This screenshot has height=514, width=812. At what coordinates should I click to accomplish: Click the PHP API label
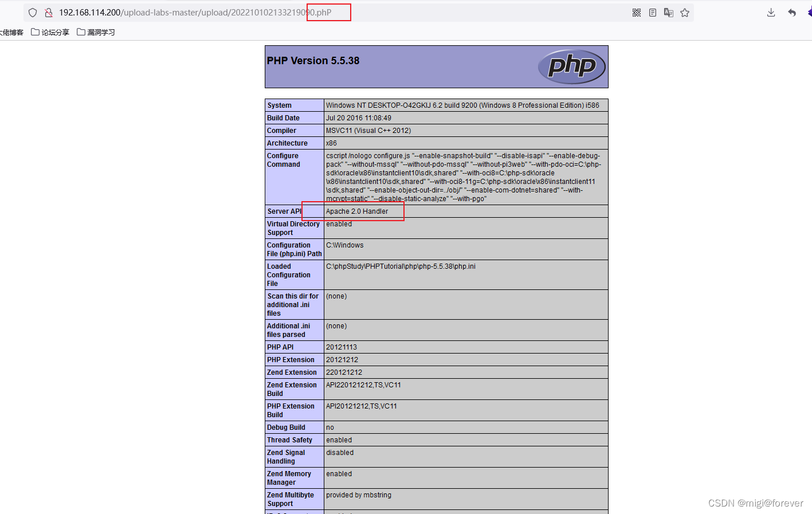tap(280, 347)
